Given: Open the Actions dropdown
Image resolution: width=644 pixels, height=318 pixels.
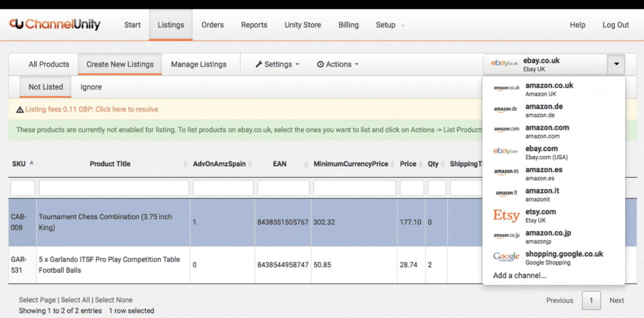Looking at the screenshot, I should point(338,64).
